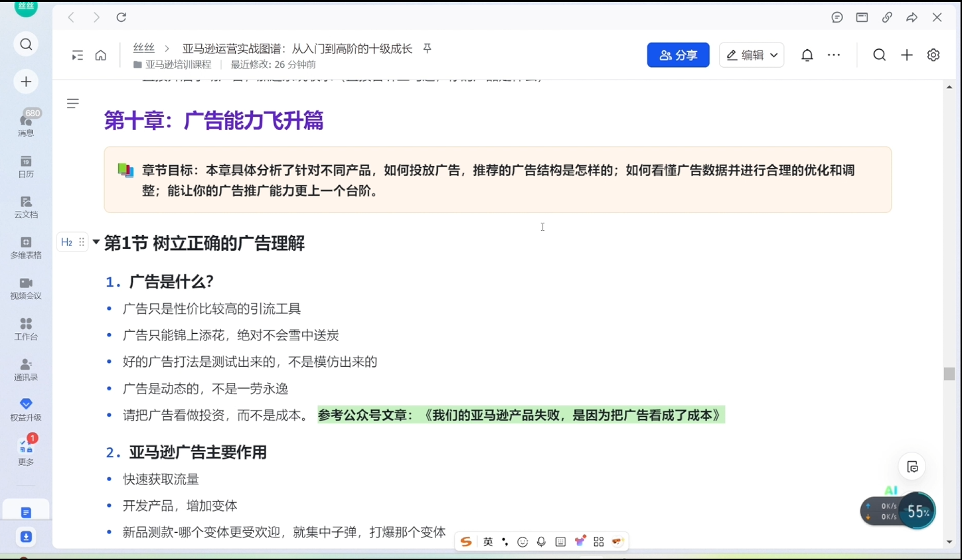Image resolution: width=962 pixels, height=560 pixels.
Task: Toggle the pin icon beside document title
Action: tap(427, 48)
